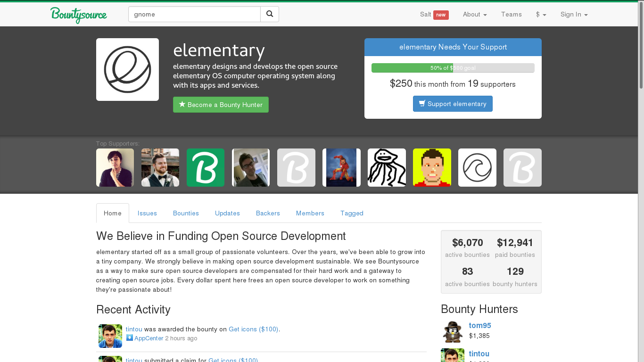Open first top supporter avatar, person with hand on chin
Viewport: 644px width, 362px height.
tap(115, 167)
